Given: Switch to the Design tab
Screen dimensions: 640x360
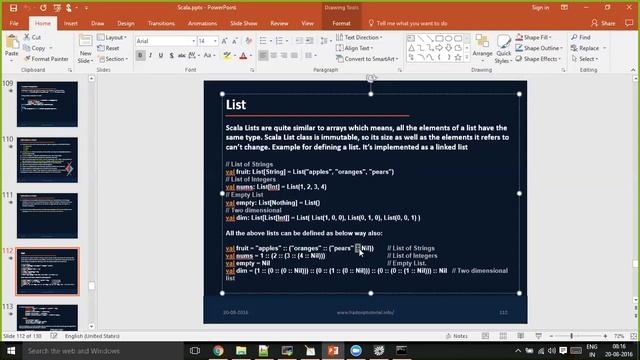Looking at the screenshot, I should point(126,23).
